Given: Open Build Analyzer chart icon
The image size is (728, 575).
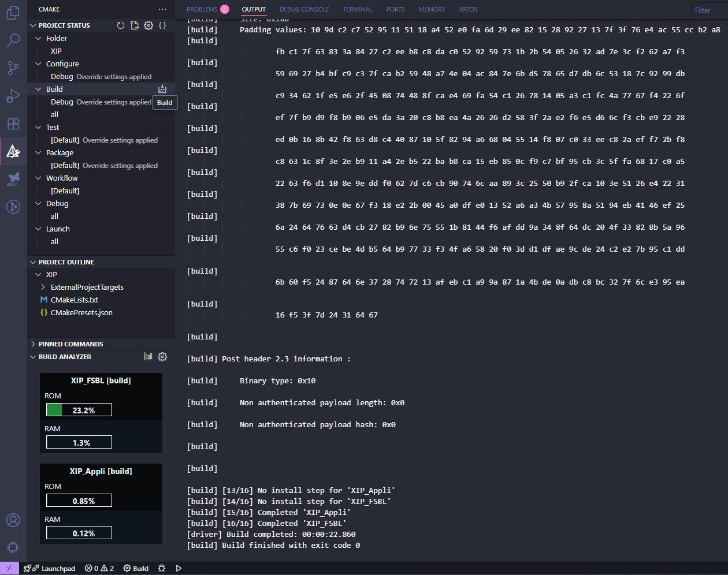Looking at the screenshot, I should click(148, 356).
